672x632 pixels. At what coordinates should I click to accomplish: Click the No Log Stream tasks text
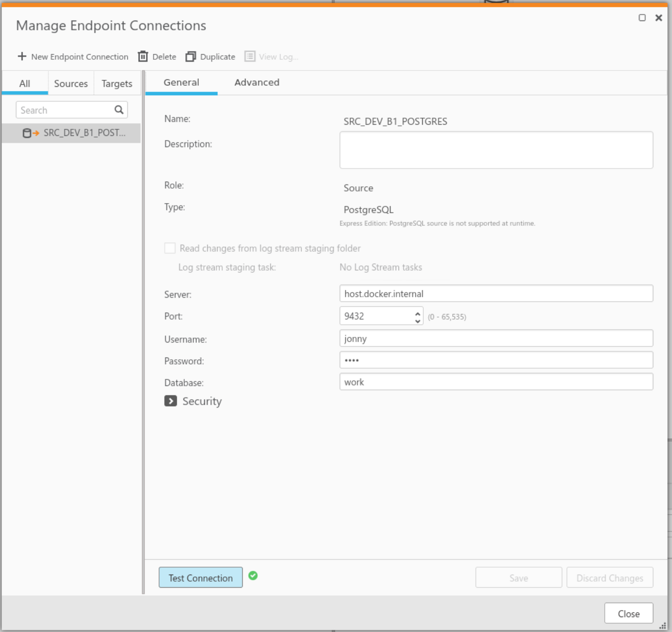tap(381, 267)
